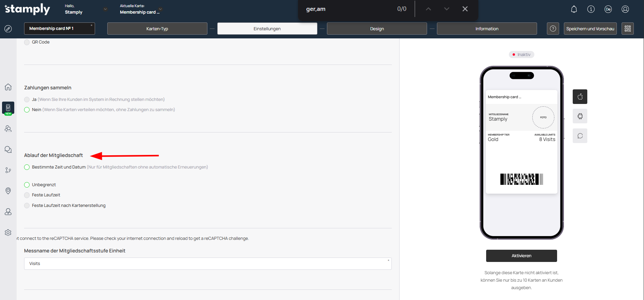Viewport: 644px width, 300px height.
Task: Select the Feste Laufzeit option
Action: 27,195
